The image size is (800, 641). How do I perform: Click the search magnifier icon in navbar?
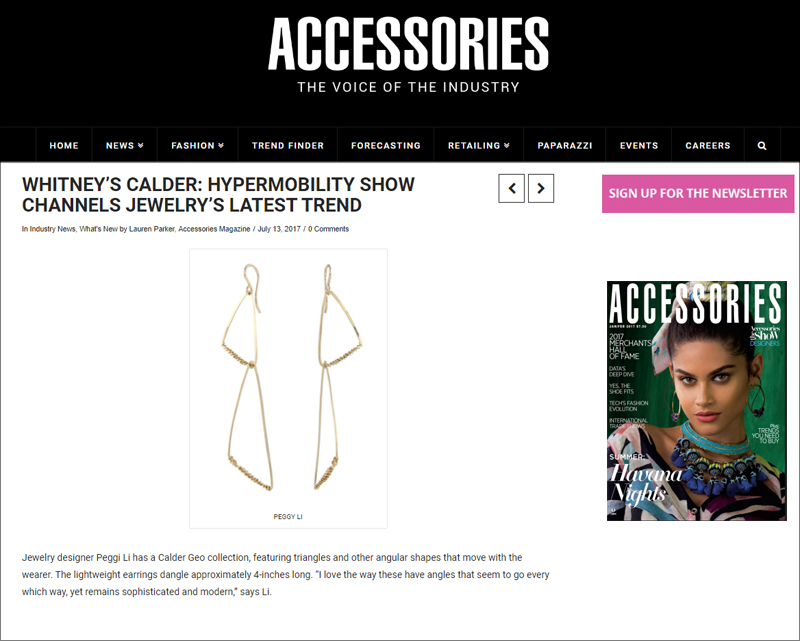click(x=762, y=145)
